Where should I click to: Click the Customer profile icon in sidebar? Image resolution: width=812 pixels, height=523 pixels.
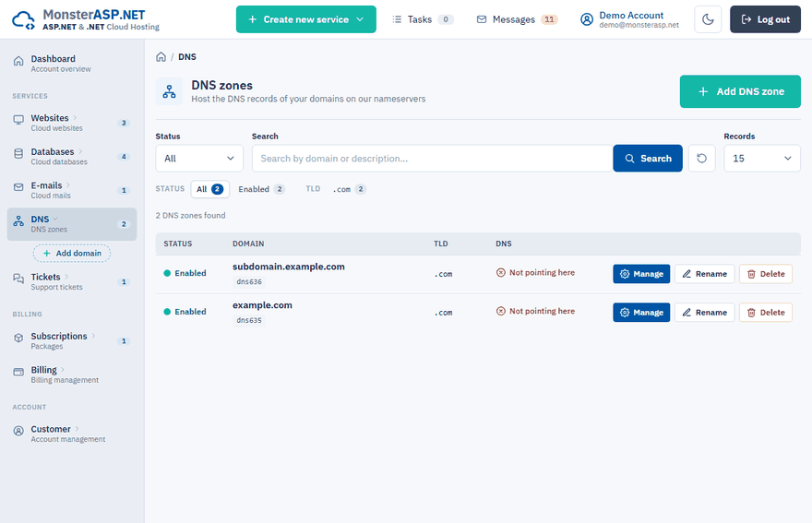click(18, 431)
